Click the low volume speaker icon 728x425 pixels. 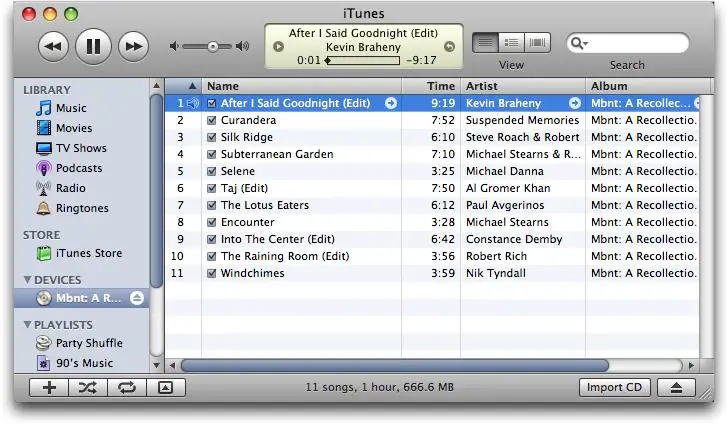coord(174,46)
